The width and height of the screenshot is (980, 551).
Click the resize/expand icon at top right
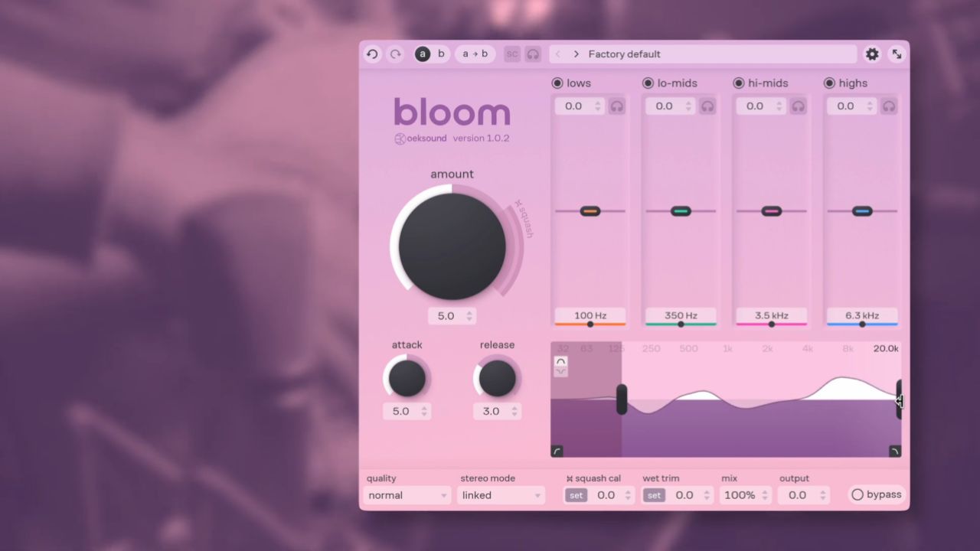point(896,54)
